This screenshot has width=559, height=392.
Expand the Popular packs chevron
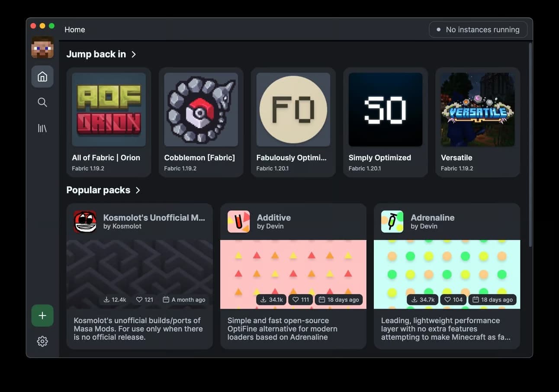tap(138, 190)
